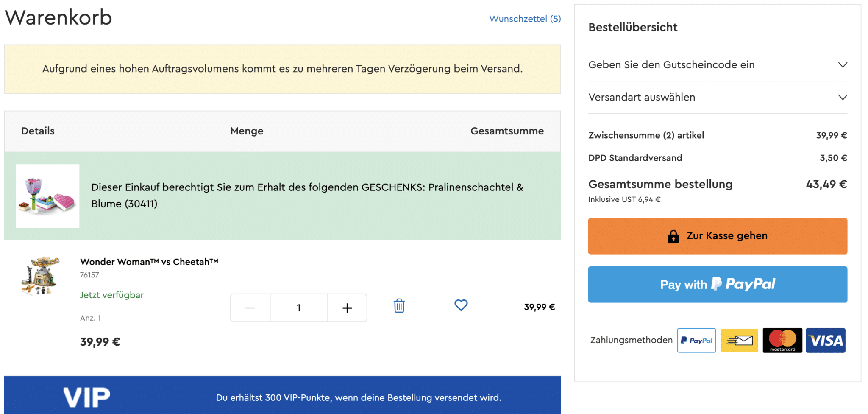The image size is (868, 414).
Task: Click the 'Menge' column header
Action: 247,131
